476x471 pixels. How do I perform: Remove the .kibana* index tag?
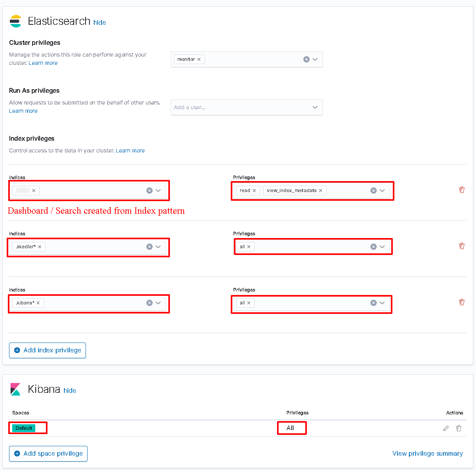[x=38, y=303]
